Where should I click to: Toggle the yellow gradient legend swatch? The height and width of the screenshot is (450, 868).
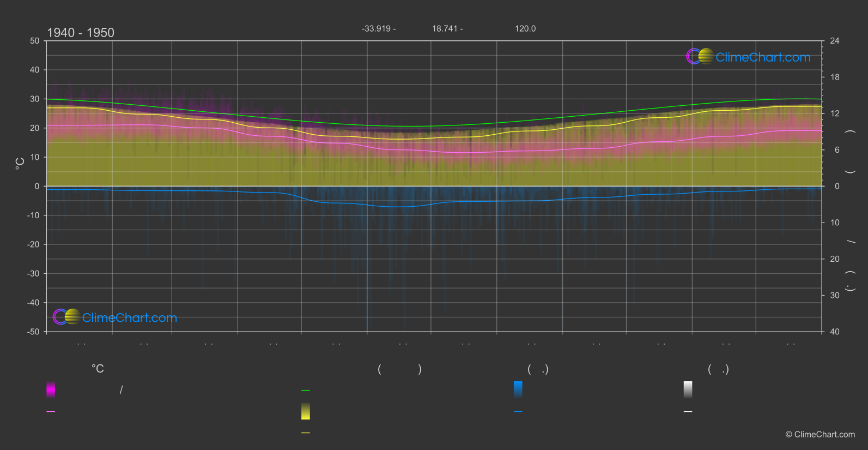306,411
